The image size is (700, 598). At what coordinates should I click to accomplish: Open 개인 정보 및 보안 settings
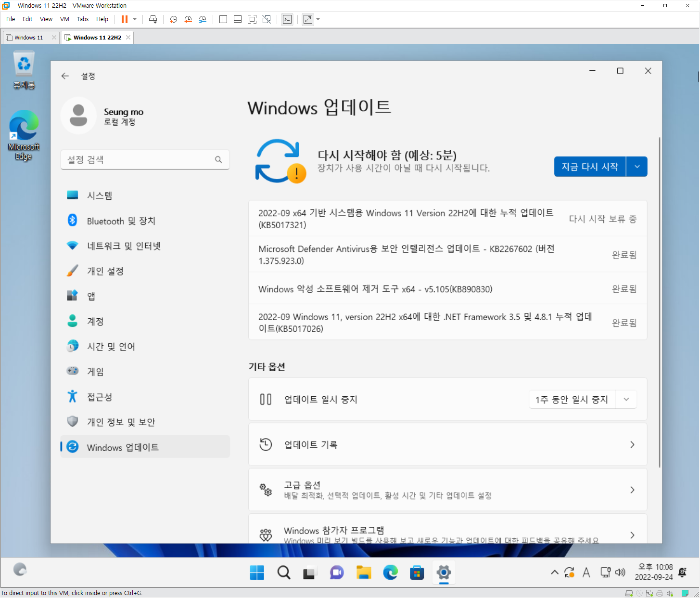pos(145,422)
